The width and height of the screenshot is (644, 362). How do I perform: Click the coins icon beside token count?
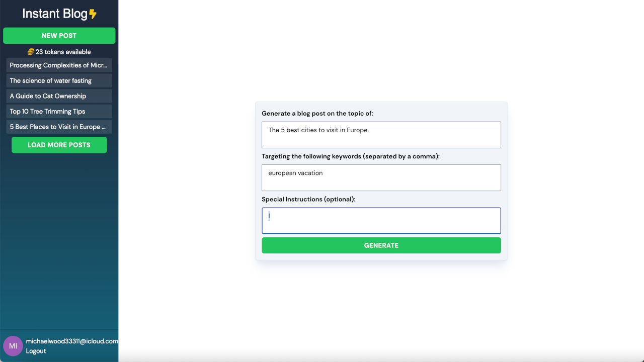(31, 52)
